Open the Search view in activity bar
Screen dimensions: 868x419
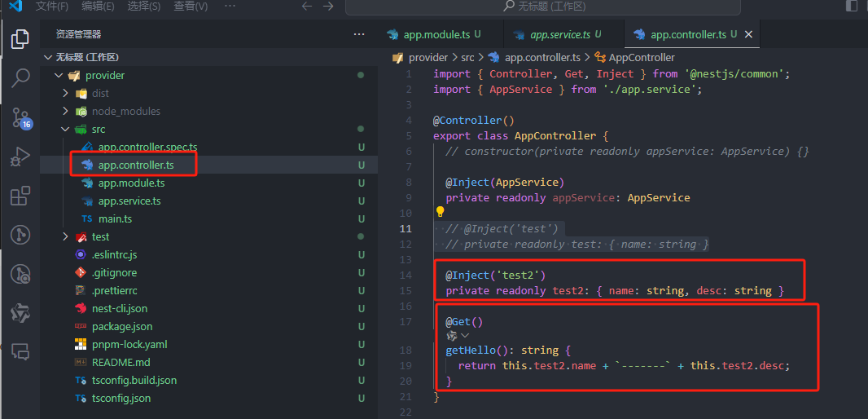pos(20,78)
